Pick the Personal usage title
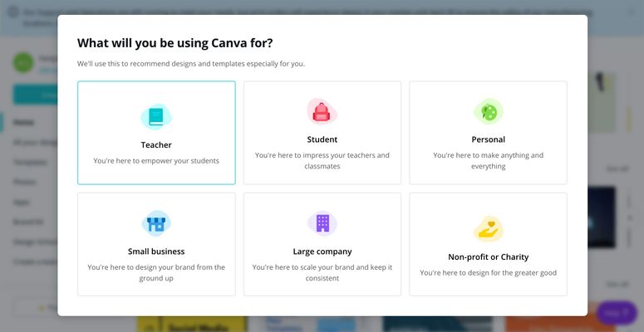 (488, 139)
